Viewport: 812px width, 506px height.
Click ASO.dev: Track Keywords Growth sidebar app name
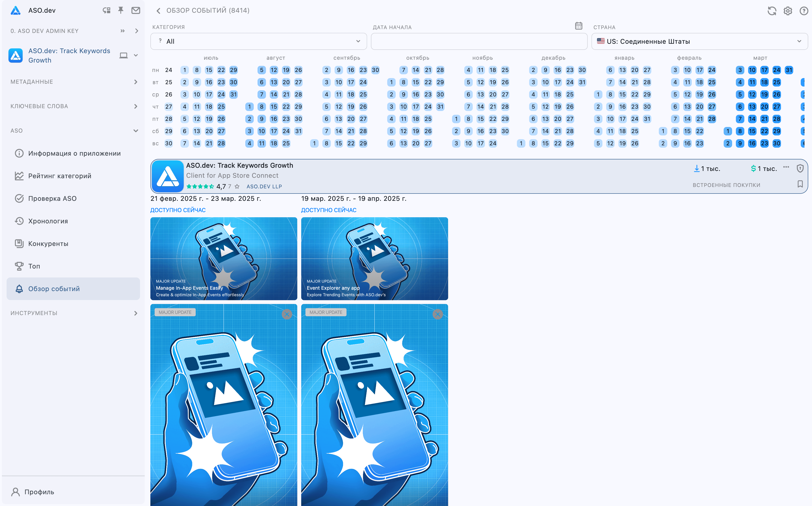tap(69, 55)
